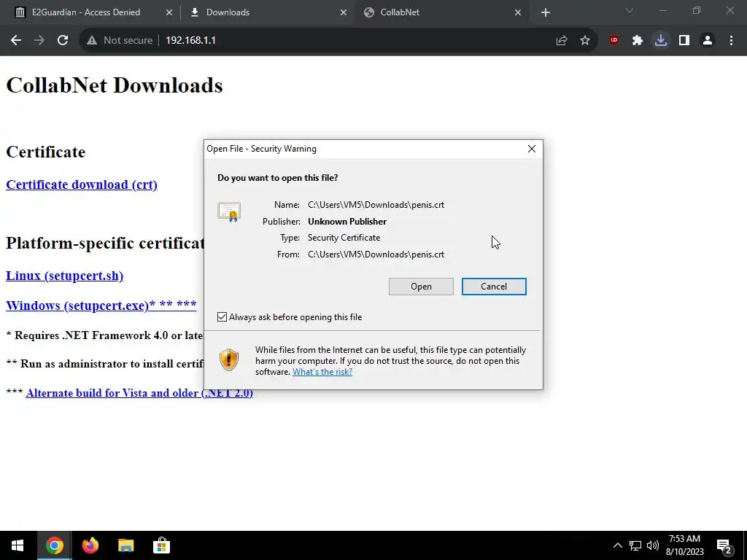Open Alternate build for Vista link
The width and height of the screenshot is (747, 560).
[x=139, y=393]
